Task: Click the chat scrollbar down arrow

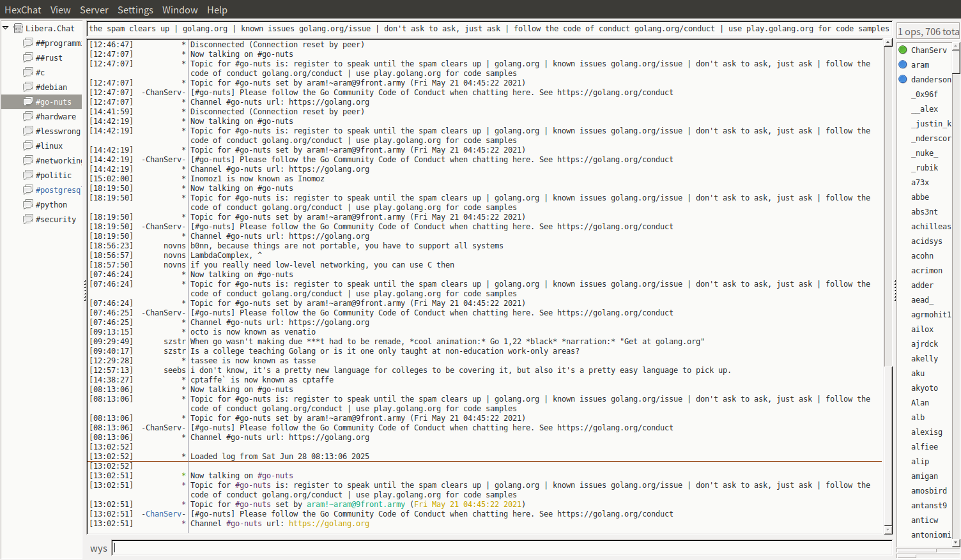Action: coord(888,529)
